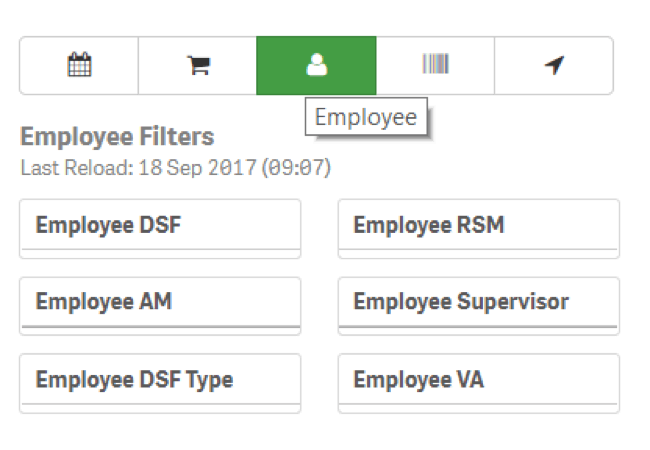650x450 pixels.
Task: Open the calendar date filters tab
Action: pyautogui.click(x=79, y=65)
